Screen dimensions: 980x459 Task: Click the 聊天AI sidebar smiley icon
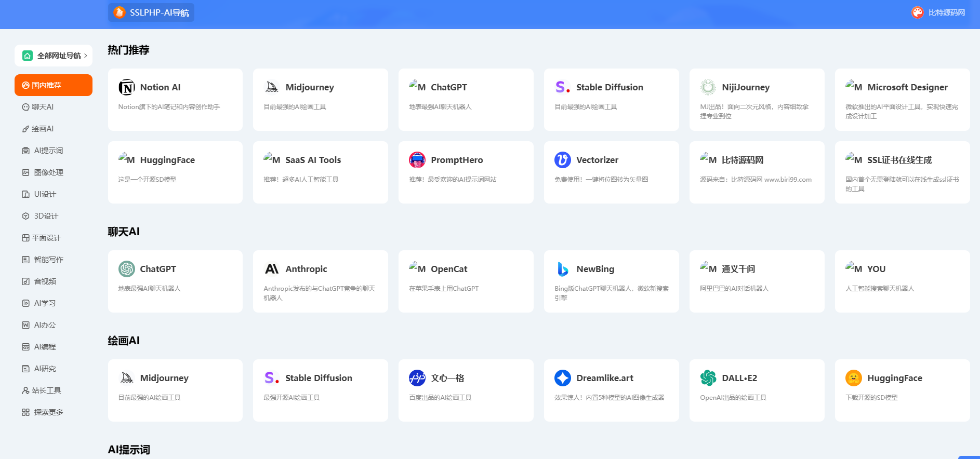tap(25, 107)
